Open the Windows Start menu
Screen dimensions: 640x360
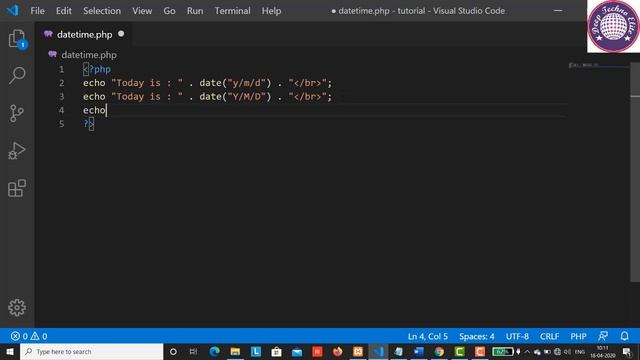click(9, 351)
